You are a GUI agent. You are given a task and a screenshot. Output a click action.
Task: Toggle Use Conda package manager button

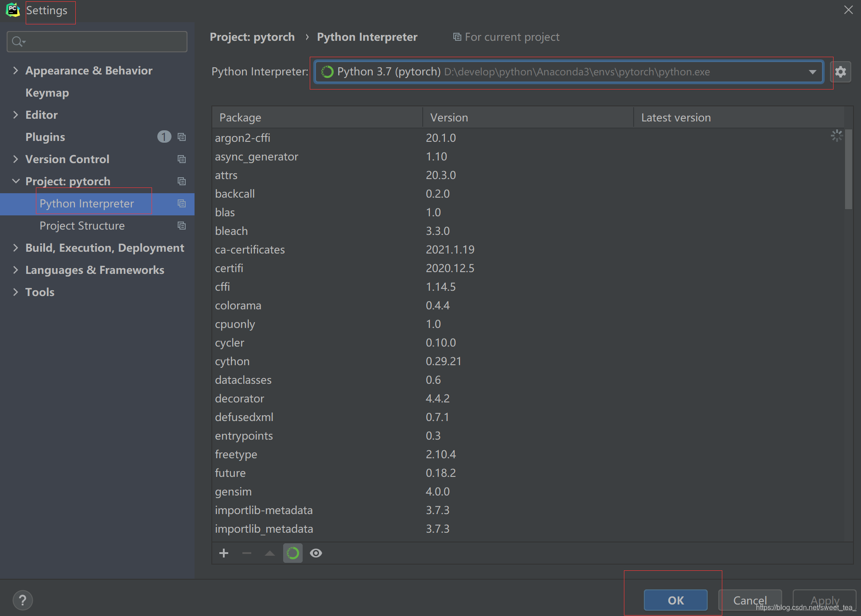292,553
